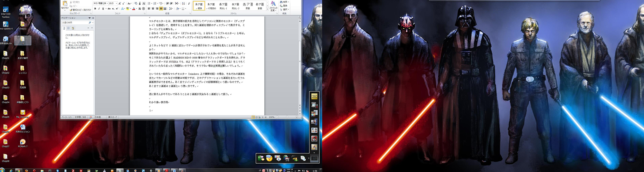Click the zoom slider handle in Word
Viewport: 644px width, 172px height.
(x=287, y=117)
